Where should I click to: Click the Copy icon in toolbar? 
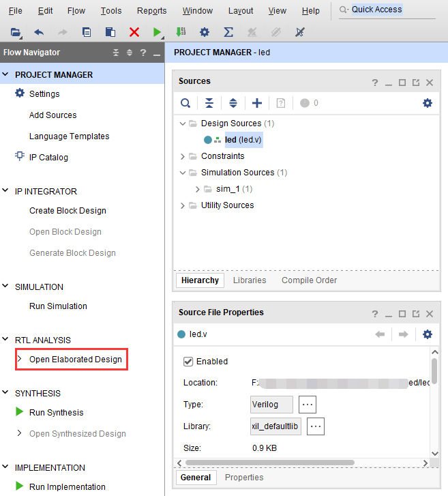87,32
